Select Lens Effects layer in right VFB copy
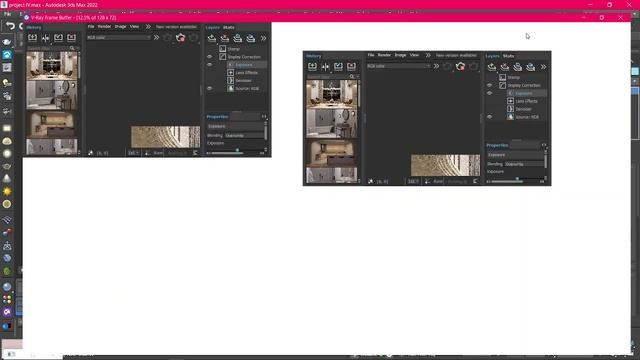640x360 pixels. point(527,101)
